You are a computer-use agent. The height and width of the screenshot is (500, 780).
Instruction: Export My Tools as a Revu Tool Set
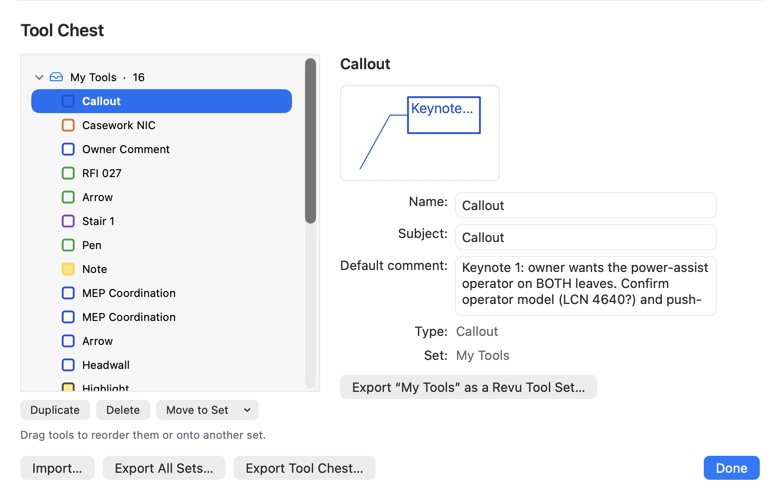click(x=469, y=387)
